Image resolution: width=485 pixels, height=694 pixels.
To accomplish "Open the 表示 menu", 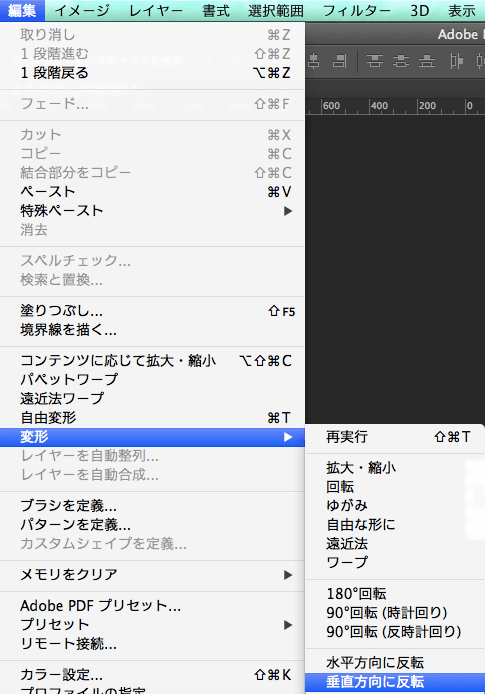I will click(462, 11).
